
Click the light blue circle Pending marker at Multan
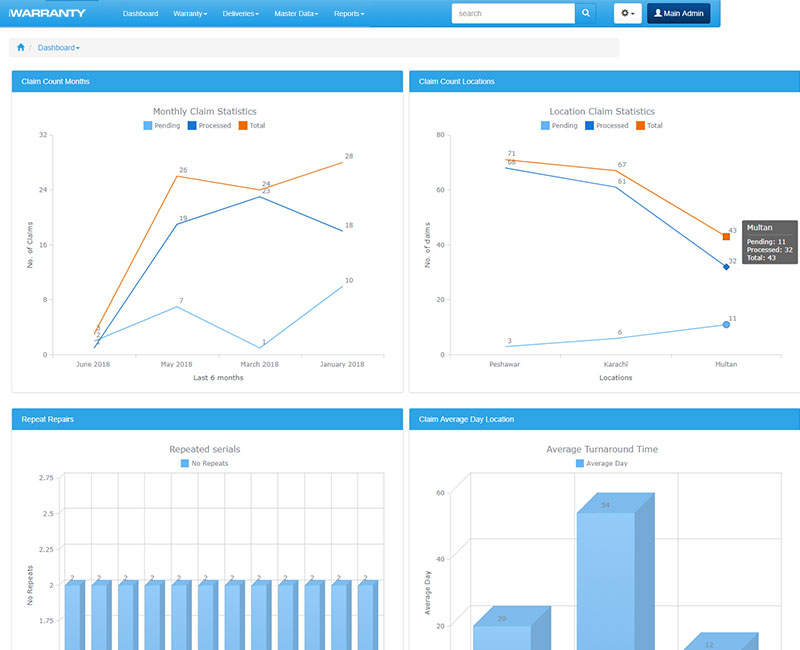coord(726,325)
